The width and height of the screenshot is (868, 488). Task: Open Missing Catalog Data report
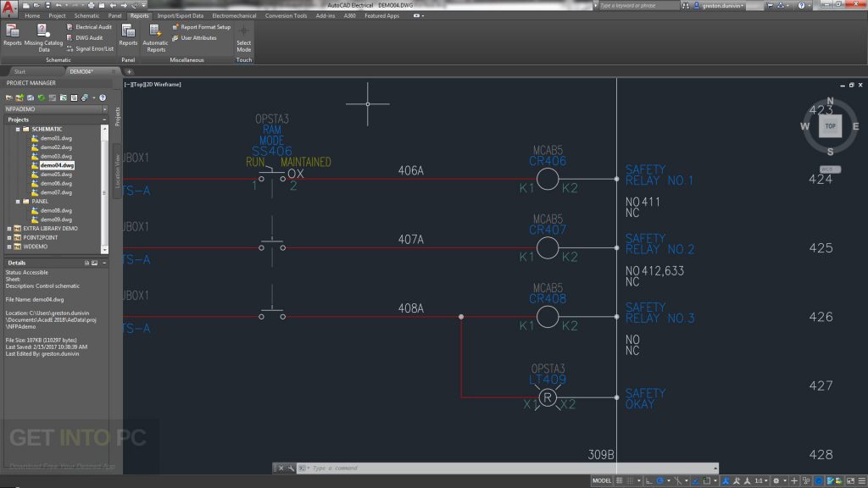[x=43, y=37]
